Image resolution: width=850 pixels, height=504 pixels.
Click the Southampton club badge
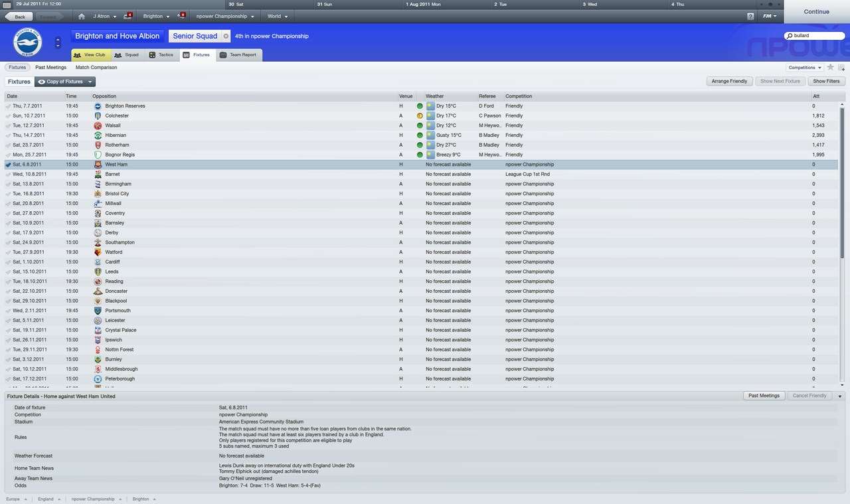98,242
